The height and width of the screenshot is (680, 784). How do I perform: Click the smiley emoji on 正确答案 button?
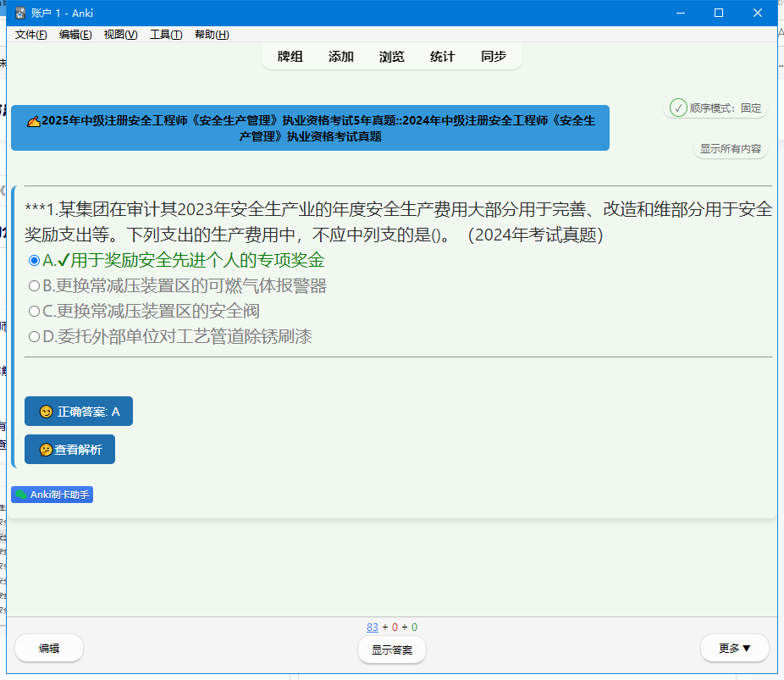click(x=46, y=412)
